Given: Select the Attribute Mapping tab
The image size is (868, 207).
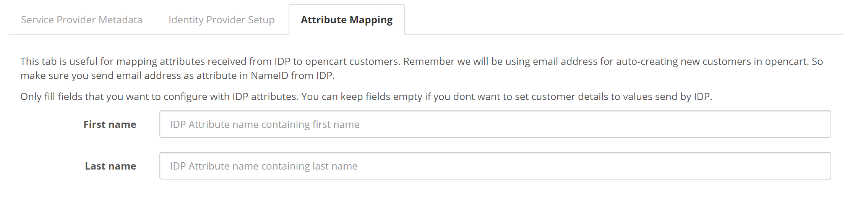Looking at the screenshot, I should 346,20.
